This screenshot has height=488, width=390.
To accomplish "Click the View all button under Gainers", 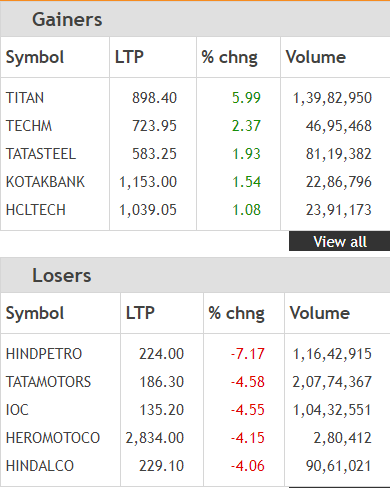I will [339, 241].
